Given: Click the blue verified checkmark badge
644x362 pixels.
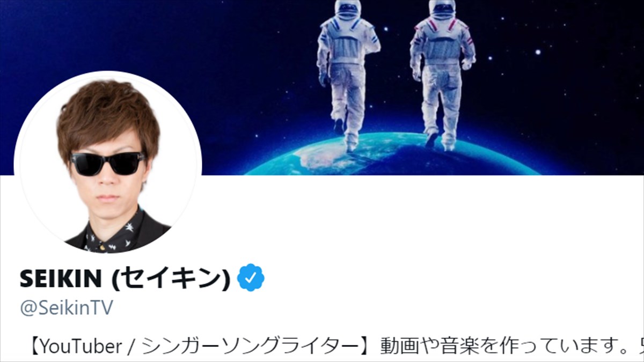Looking at the screenshot, I should coord(251,278).
